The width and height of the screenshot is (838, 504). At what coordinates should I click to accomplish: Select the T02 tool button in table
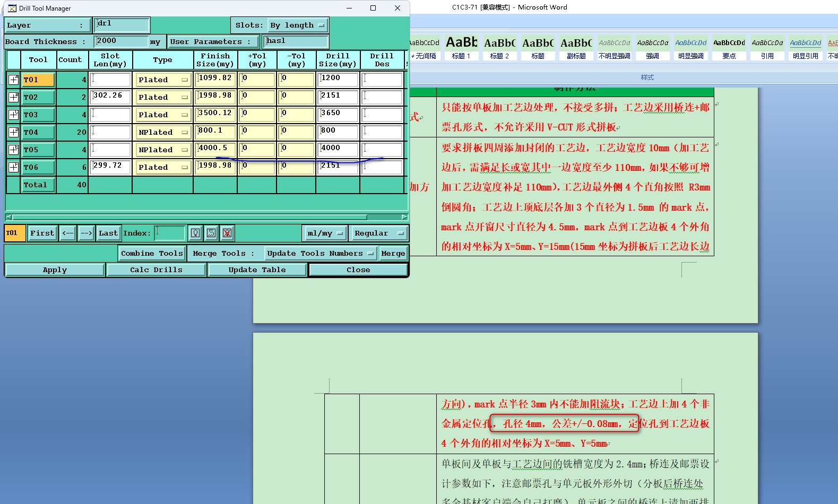(x=38, y=97)
